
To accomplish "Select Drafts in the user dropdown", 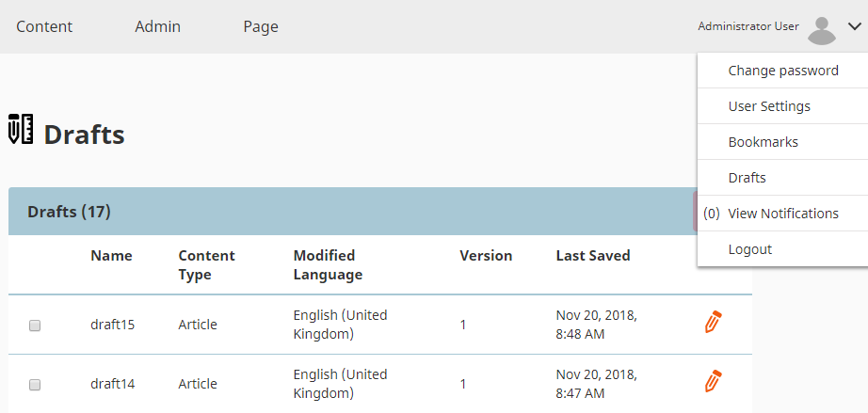I will click(747, 178).
